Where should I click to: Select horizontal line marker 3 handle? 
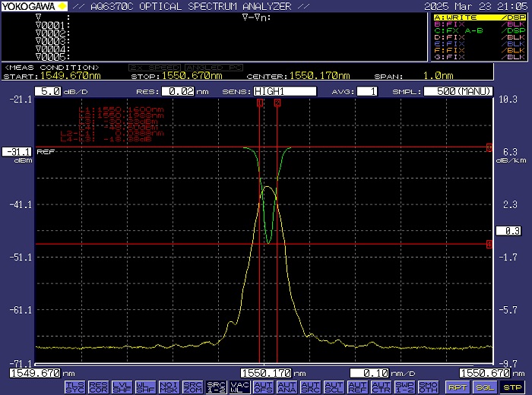tap(489, 147)
